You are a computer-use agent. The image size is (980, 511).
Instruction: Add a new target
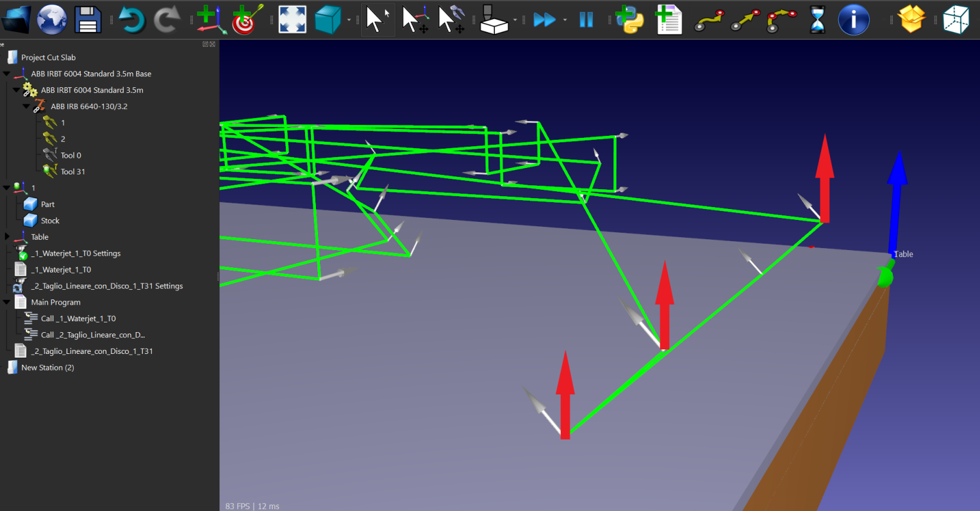pos(246,19)
